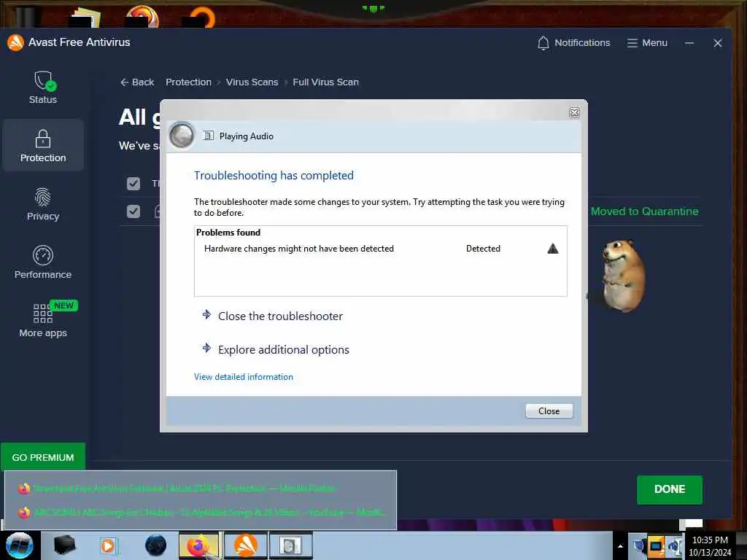This screenshot has height=560, width=747.
Task: Navigate to Protection breadcrumb
Action: [189, 82]
